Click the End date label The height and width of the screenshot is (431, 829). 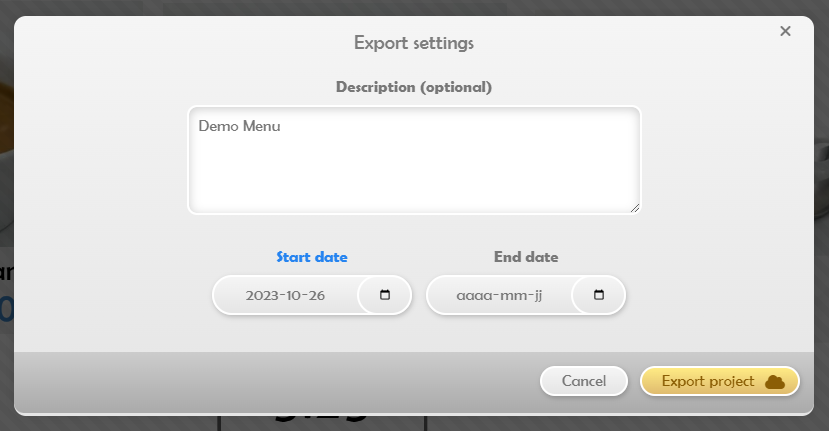[x=526, y=257]
